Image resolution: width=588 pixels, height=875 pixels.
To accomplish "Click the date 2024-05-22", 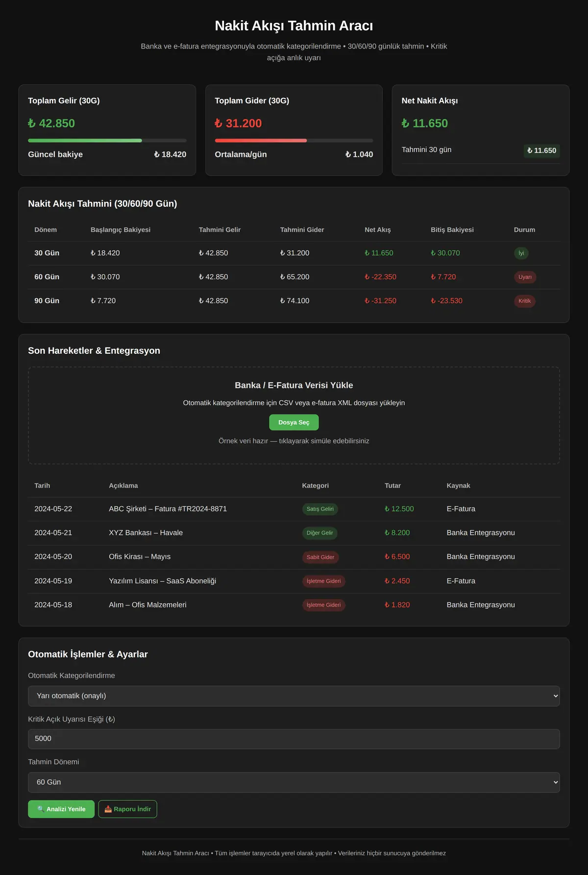I will pyautogui.click(x=53, y=509).
